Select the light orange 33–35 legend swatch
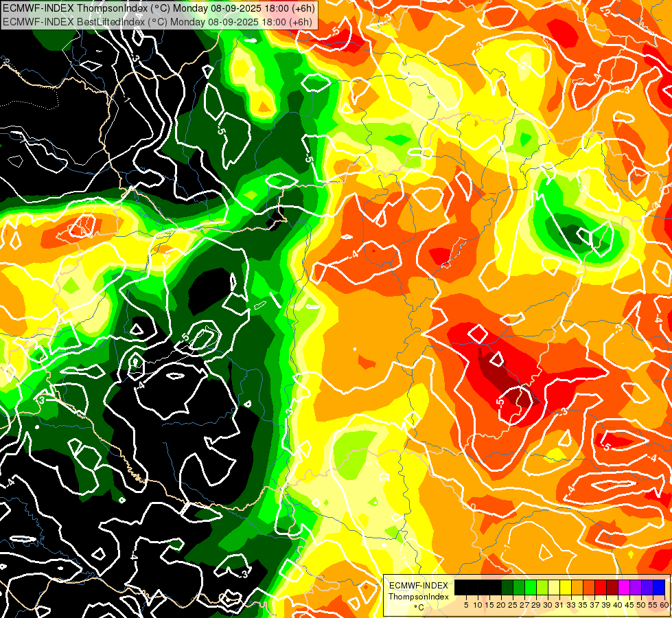 577,588
